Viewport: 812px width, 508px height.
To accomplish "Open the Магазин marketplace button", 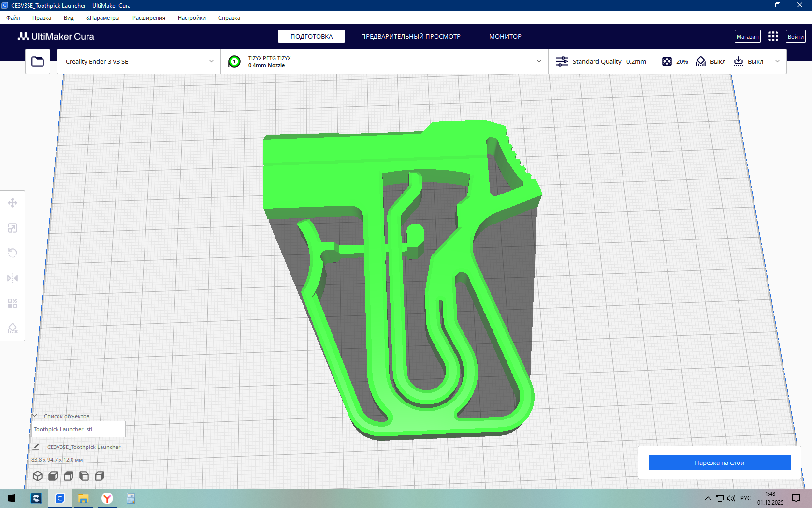I will point(748,36).
